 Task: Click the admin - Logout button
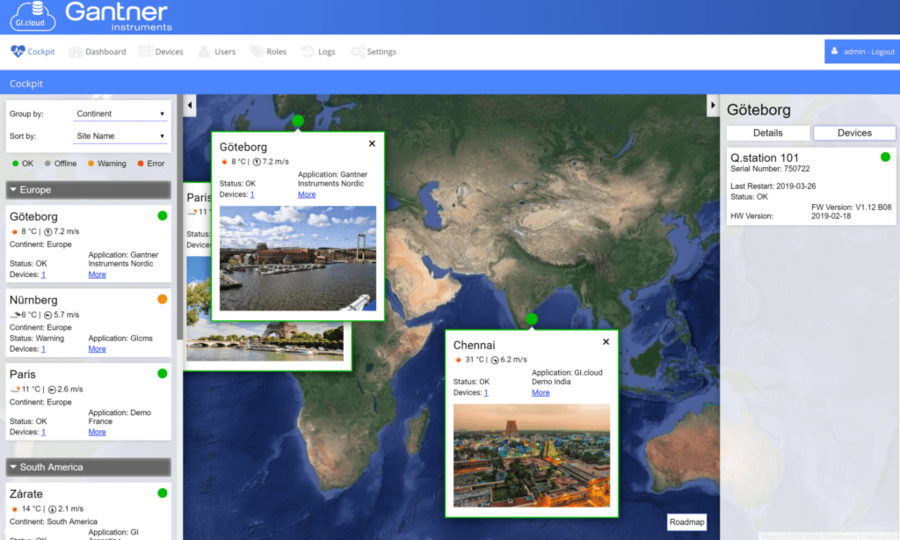[862, 52]
